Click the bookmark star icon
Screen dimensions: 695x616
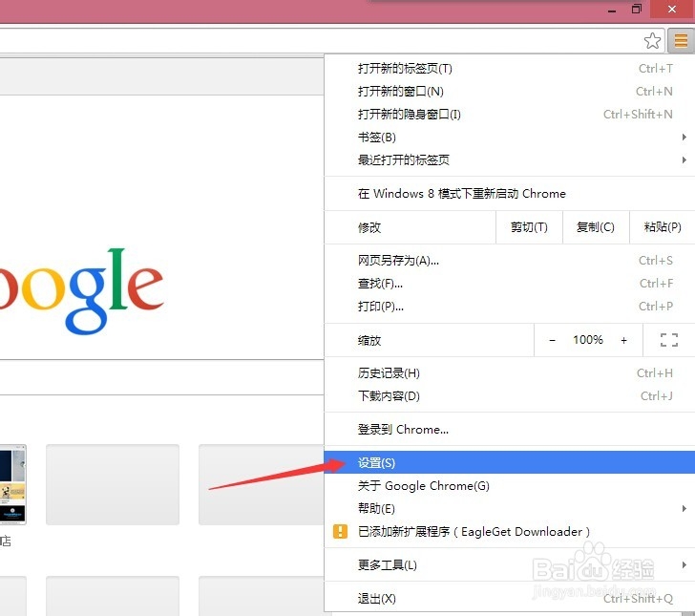[x=652, y=41]
